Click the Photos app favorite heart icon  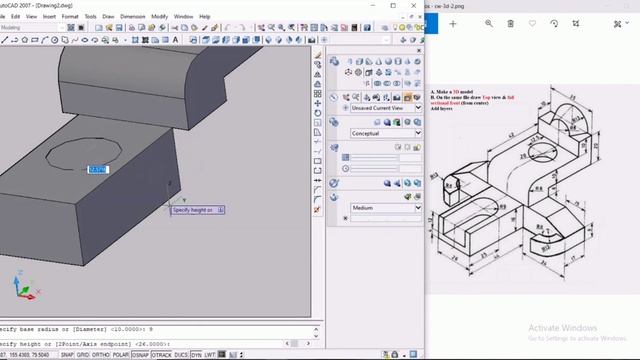pos(532,24)
